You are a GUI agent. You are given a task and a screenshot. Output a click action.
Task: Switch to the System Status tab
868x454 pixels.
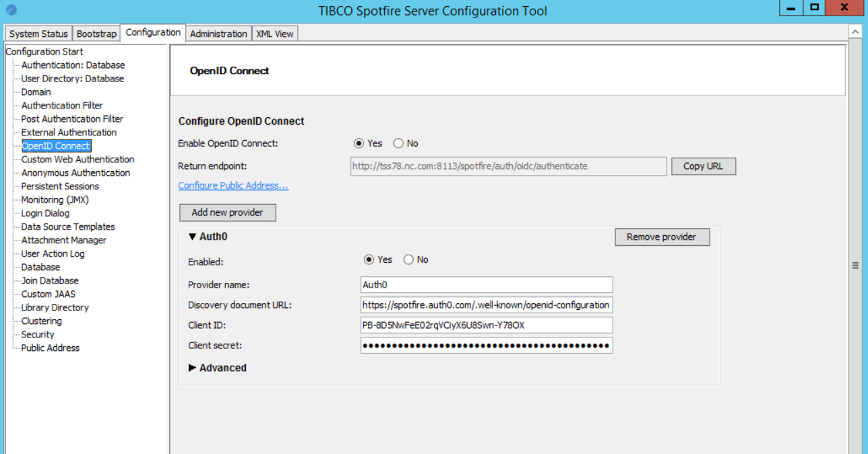click(38, 34)
